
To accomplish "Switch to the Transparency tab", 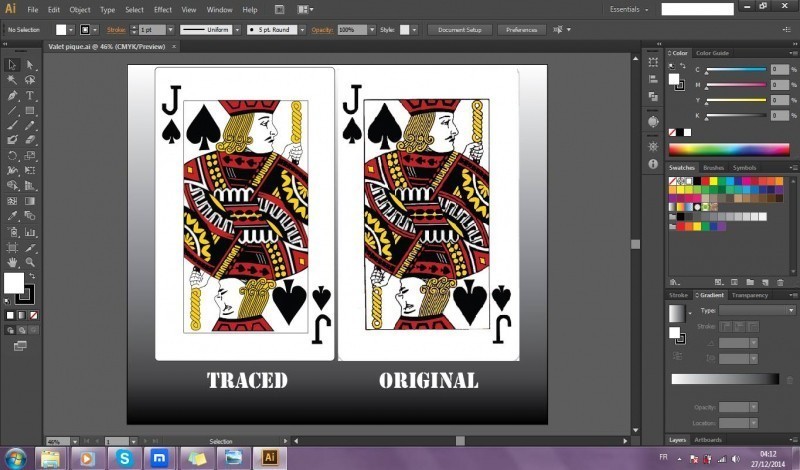I will (x=749, y=295).
